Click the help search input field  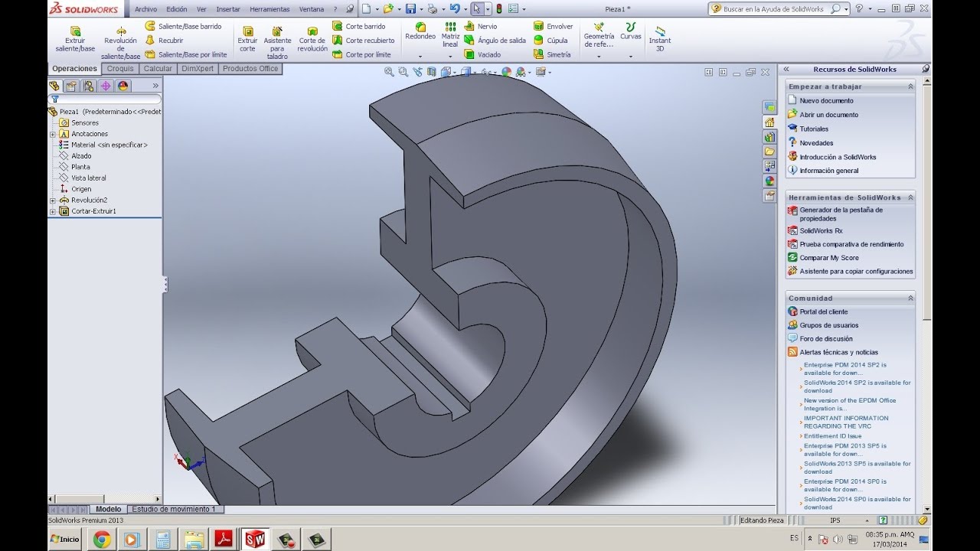point(778,9)
